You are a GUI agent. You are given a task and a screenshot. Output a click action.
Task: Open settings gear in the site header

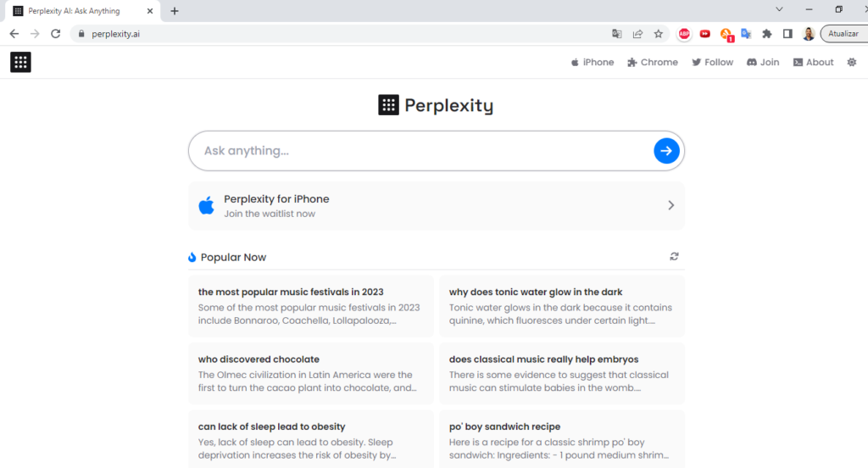[x=851, y=62]
